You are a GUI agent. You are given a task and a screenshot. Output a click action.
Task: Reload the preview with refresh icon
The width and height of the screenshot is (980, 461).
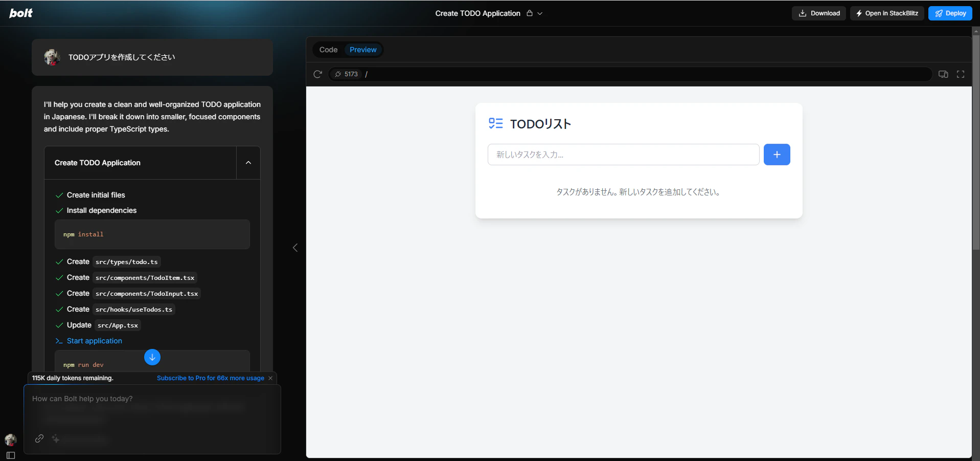317,74
